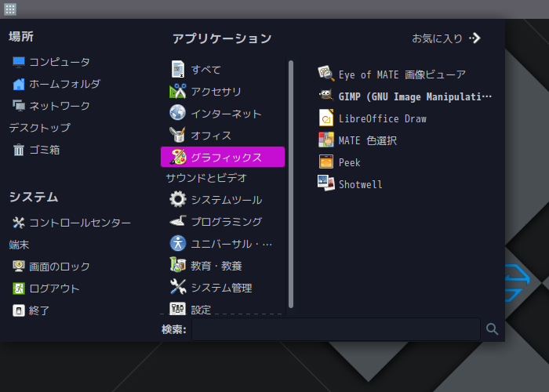Click the コントロールセンター label
This screenshot has height=392, width=549.
(x=80, y=223)
